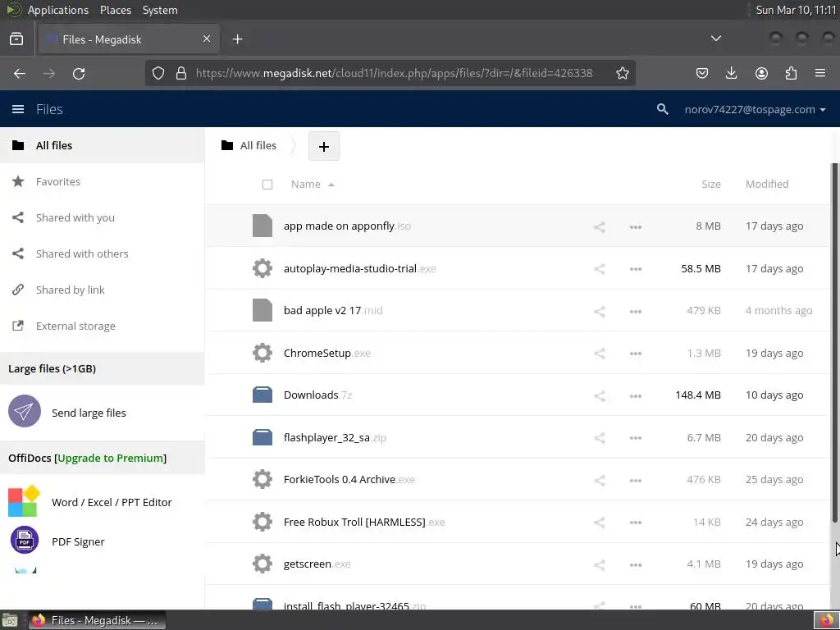This screenshot has height=630, width=840.
Task: Open Shared with you in sidebar
Action: [102, 217]
